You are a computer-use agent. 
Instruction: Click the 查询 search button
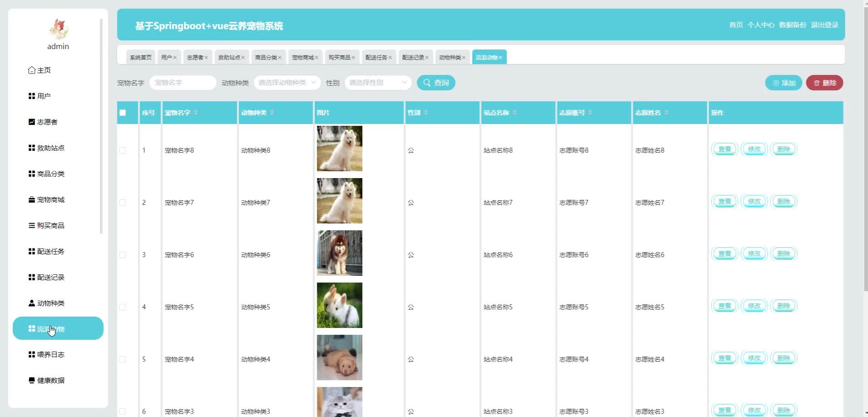(x=436, y=83)
